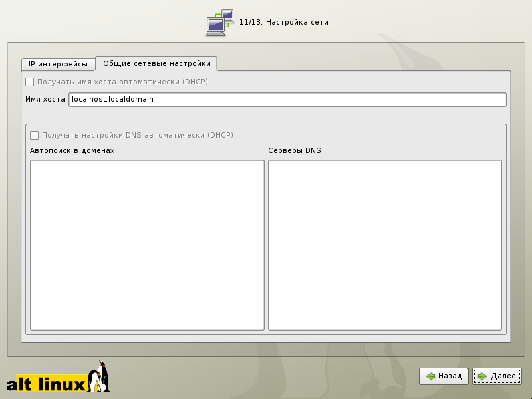Click the penguin mascot in the logo
This screenshot has height=399, width=532.
pyautogui.click(x=101, y=376)
